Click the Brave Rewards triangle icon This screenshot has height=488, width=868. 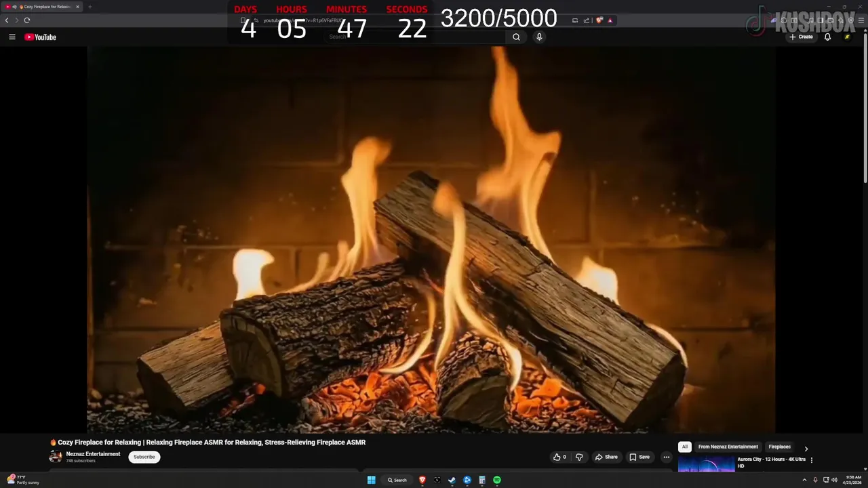610,20
